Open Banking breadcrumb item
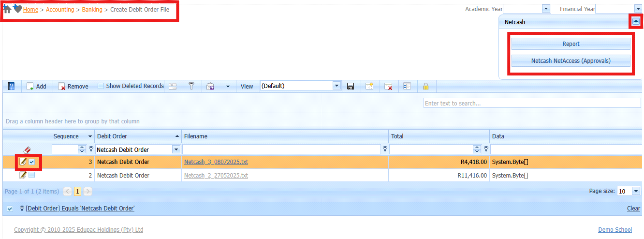 [x=92, y=9]
